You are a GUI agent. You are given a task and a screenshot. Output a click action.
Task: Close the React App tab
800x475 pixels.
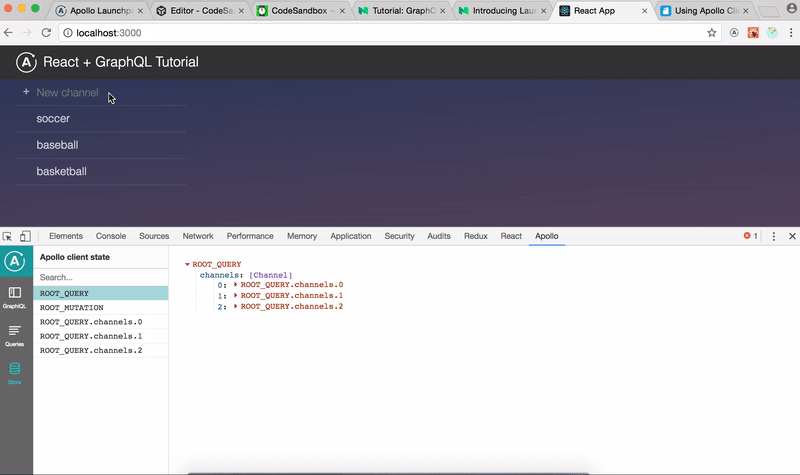[x=644, y=11]
